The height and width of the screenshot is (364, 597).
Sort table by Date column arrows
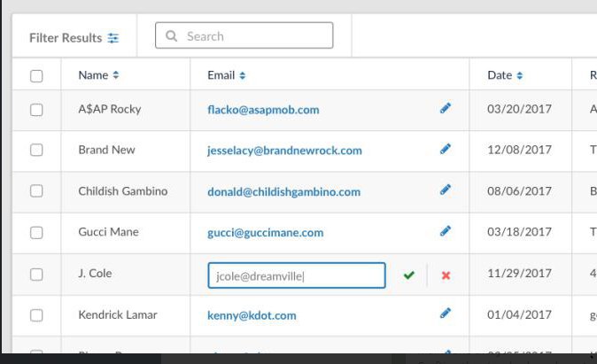point(520,76)
